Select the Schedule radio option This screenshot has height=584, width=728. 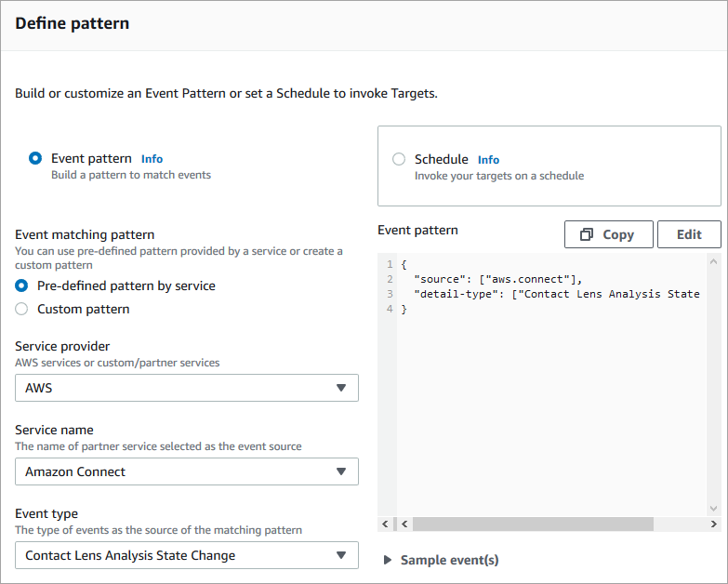(x=399, y=159)
